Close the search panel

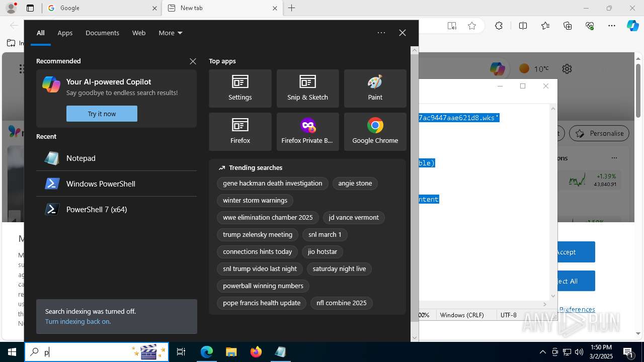402,33
